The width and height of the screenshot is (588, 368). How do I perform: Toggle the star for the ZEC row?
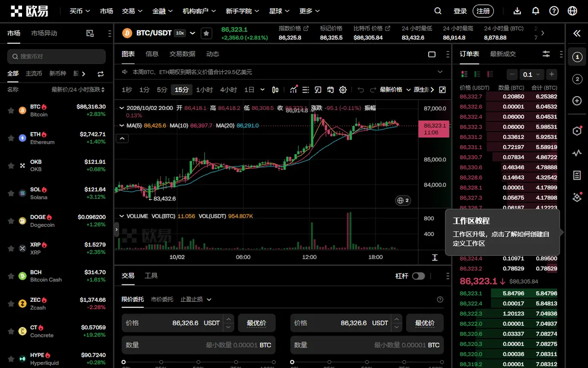tap(11, 304)
